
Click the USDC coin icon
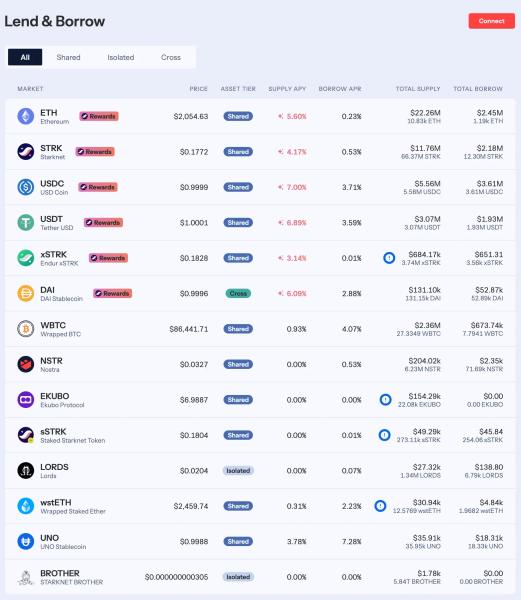coord(26,187)
